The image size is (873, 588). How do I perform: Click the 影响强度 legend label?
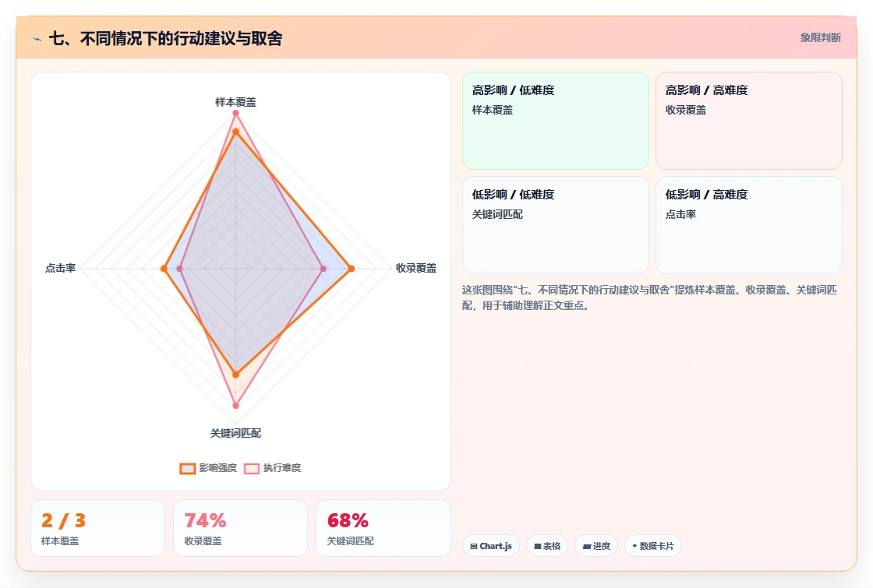tap(218, 468)
